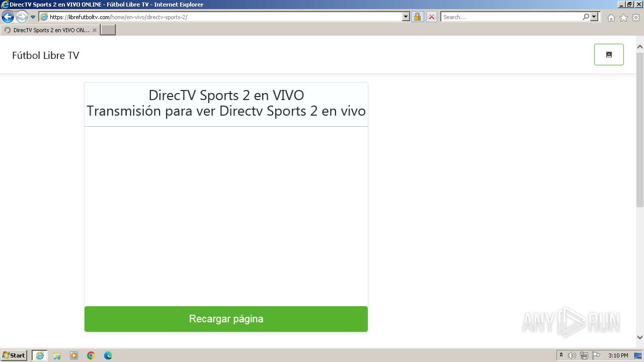Click the network tray icon
The height and width of the screenshot is (362, 644).
click(x=584, y=355)
